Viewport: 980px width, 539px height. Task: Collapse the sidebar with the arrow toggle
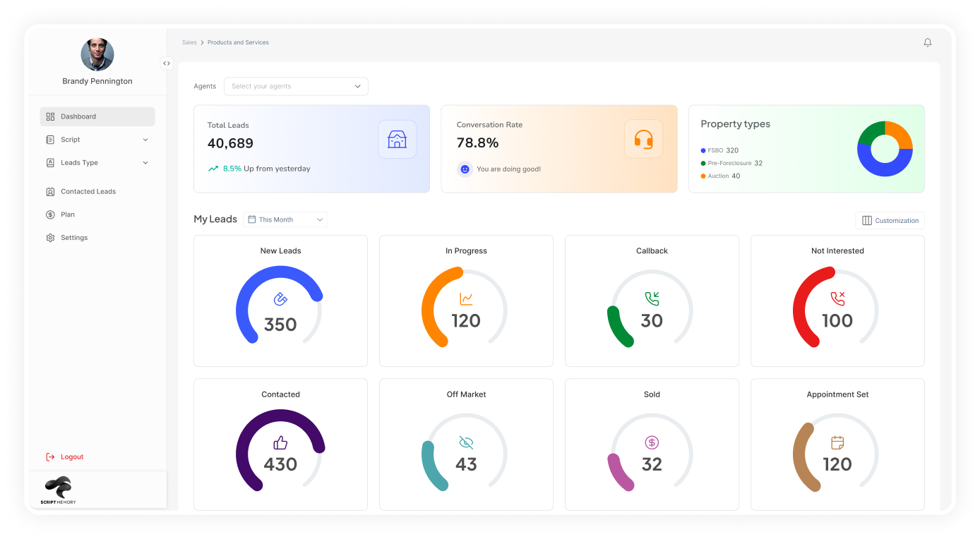point(167,63)
